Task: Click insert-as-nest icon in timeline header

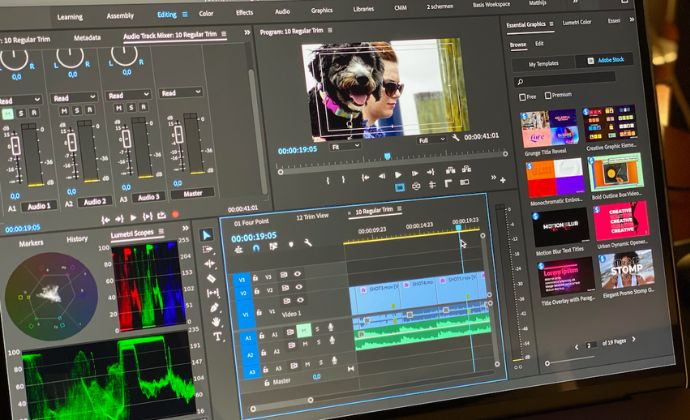Action: [x=239, y=250]
